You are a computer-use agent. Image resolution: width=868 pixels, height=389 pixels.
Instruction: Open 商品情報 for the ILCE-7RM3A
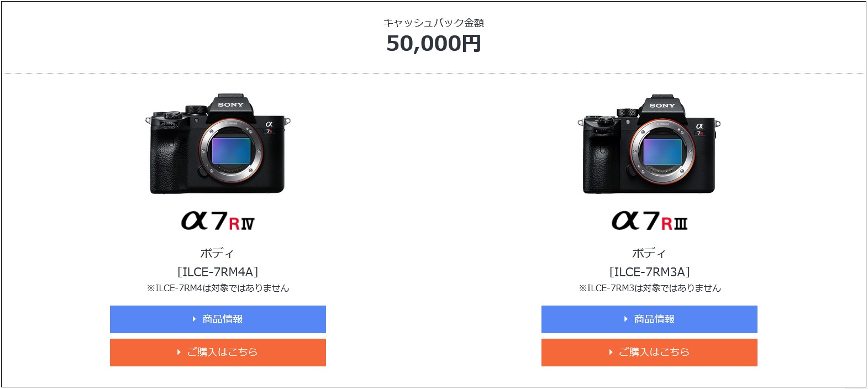649,319
